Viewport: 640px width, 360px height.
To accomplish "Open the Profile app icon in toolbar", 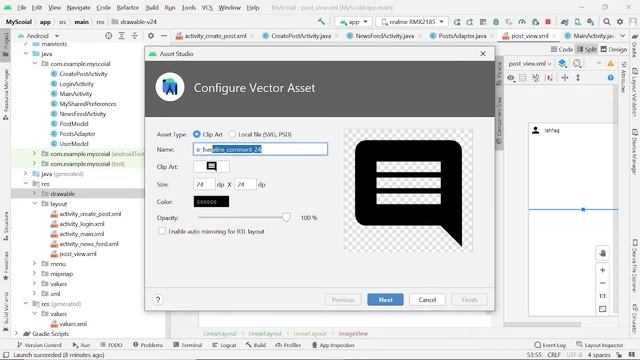I will tap(522, 22).
